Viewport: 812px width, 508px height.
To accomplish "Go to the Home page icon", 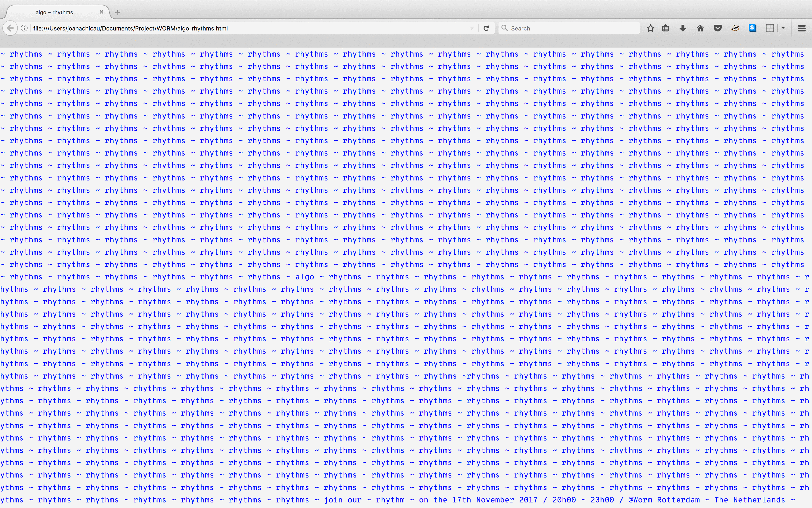I will tap(700, 28).
